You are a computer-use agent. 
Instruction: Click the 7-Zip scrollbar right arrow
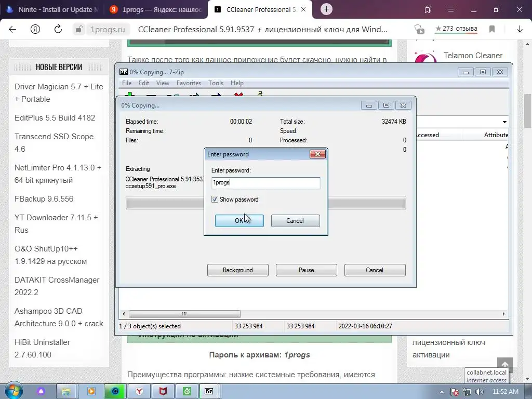[x=503, y=314]
